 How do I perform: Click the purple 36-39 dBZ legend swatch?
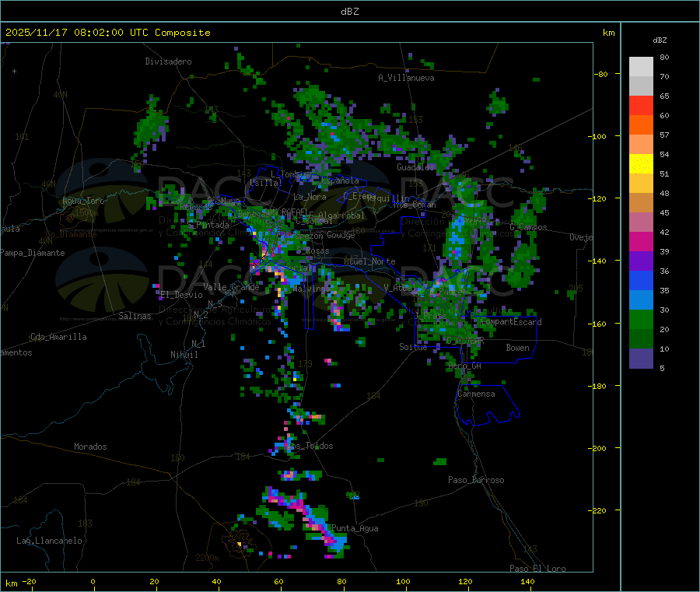[641, 261]
